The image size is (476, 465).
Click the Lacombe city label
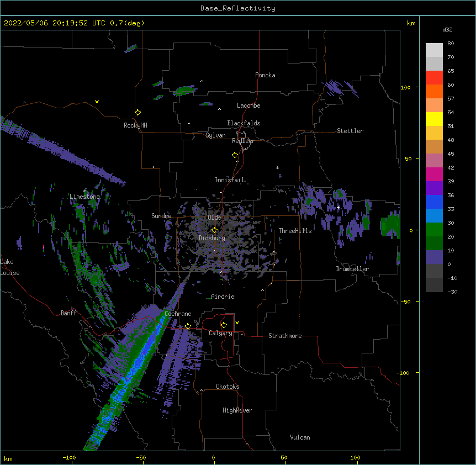tap(248, 105)
